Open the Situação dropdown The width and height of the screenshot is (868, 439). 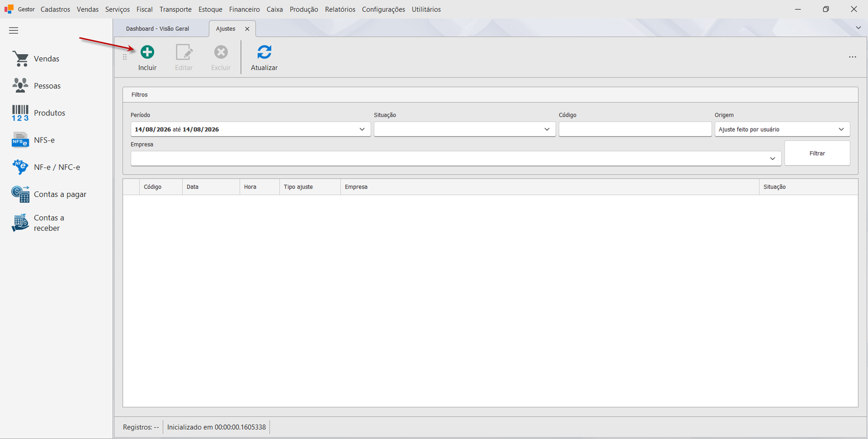coord(547,130)
